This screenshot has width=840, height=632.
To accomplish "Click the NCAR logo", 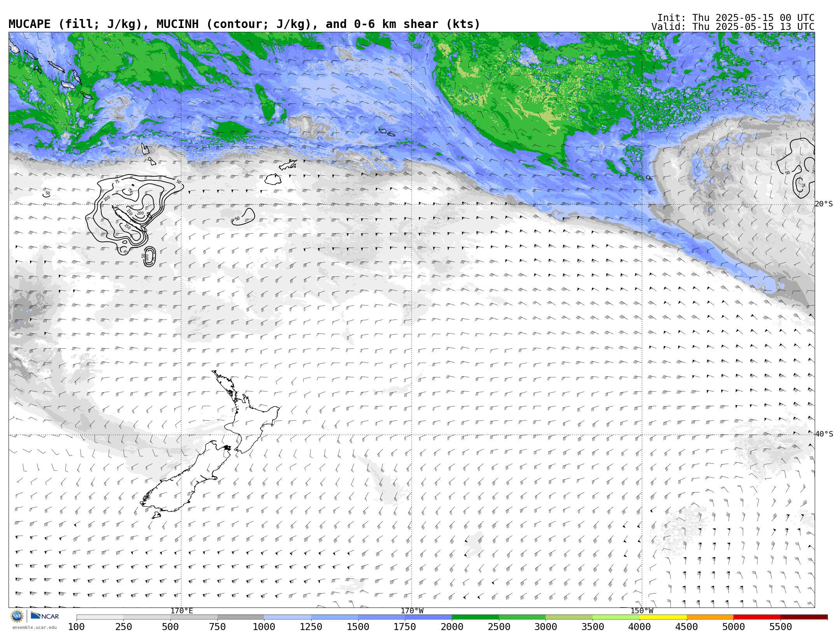I will pyautogui.click(x=45, y=616).
